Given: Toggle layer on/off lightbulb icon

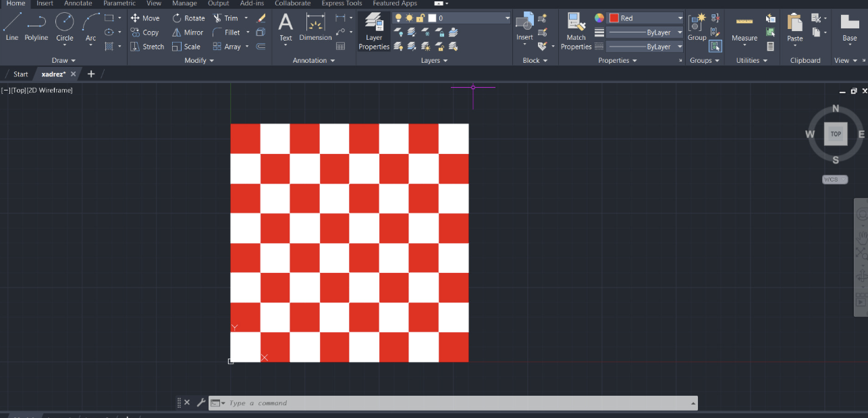Looking at the screenshot, I should click(398, 18).
